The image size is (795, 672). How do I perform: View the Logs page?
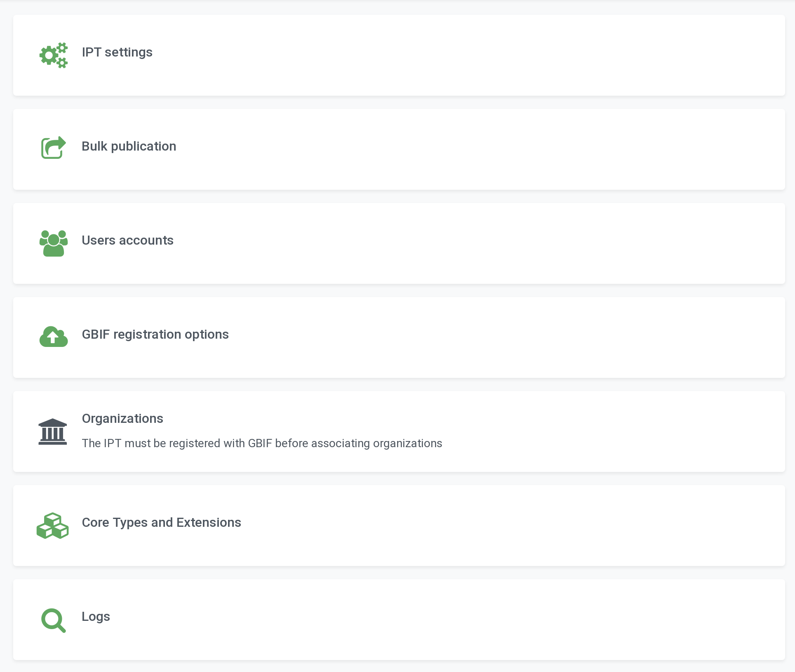(x=96, y=617)
